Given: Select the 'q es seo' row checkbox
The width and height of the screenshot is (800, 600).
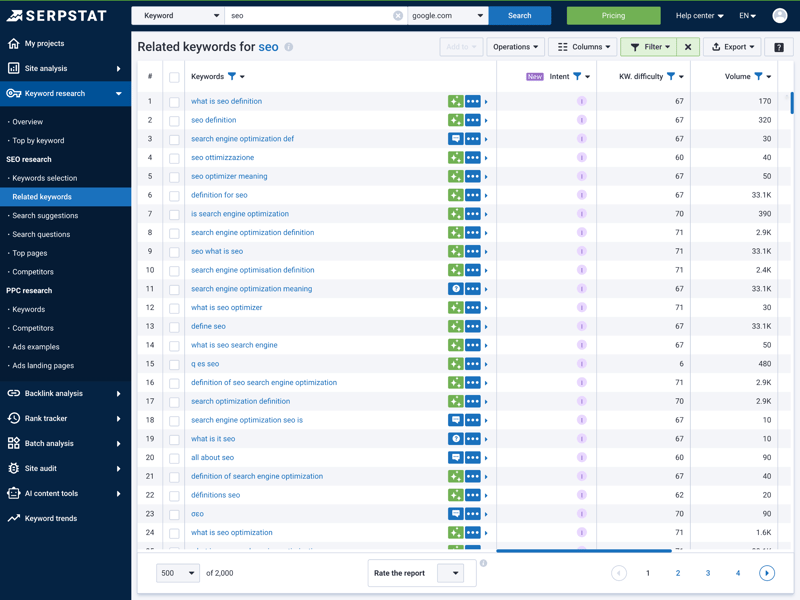Looking at the screenshot, I should [x=174, y=364].
